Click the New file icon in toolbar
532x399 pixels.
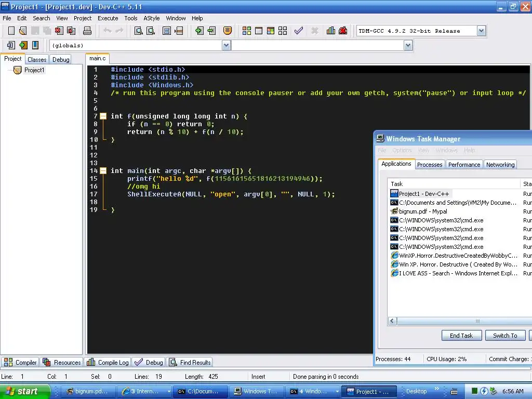click(11, 31)
